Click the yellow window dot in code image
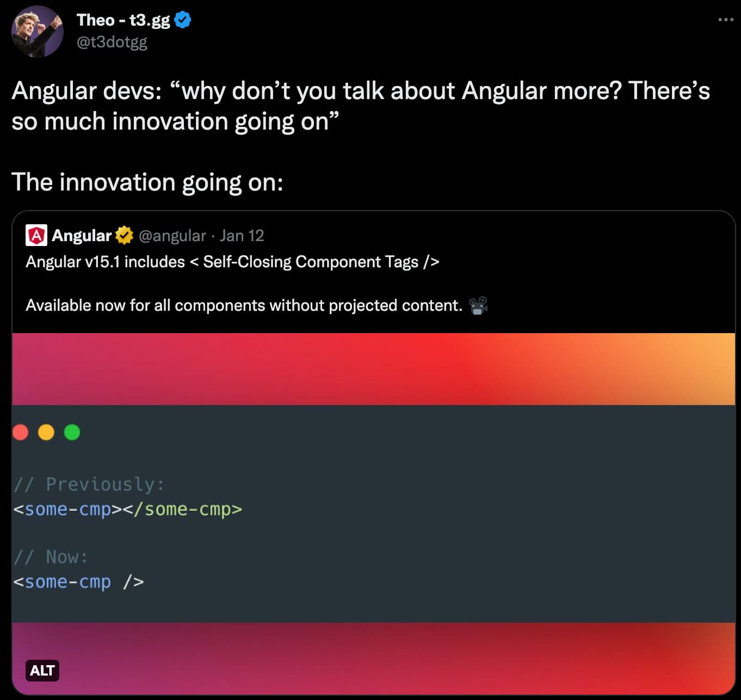The width and height of the screenshot is (741, 700). [x=46, y=432]
